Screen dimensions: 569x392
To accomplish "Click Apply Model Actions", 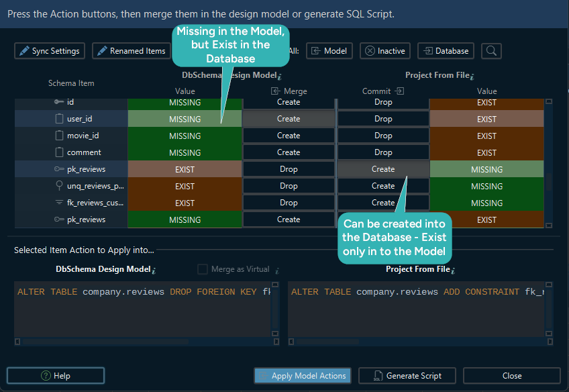I will [303, 376].
